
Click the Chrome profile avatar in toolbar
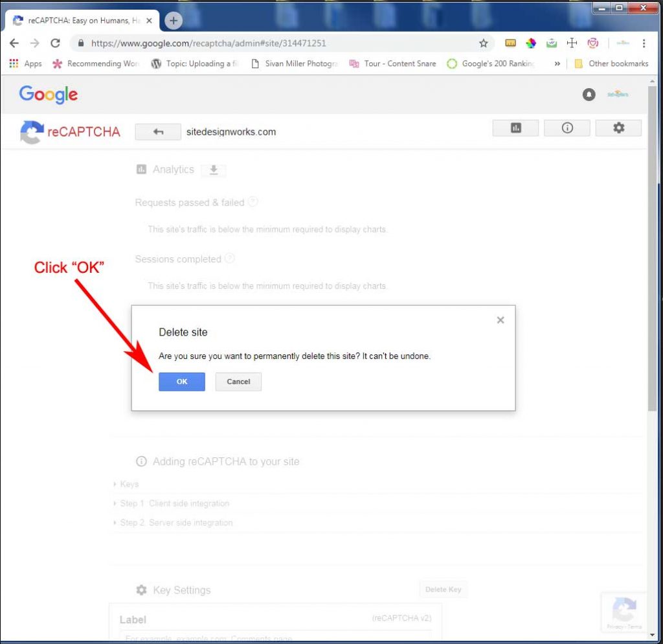(x=623, y=43)
